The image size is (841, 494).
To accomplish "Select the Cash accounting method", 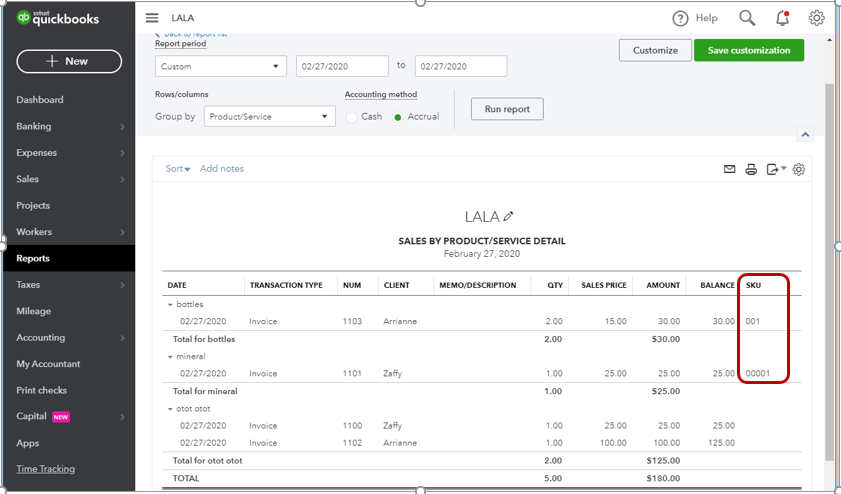I will [x=351, y=117].
